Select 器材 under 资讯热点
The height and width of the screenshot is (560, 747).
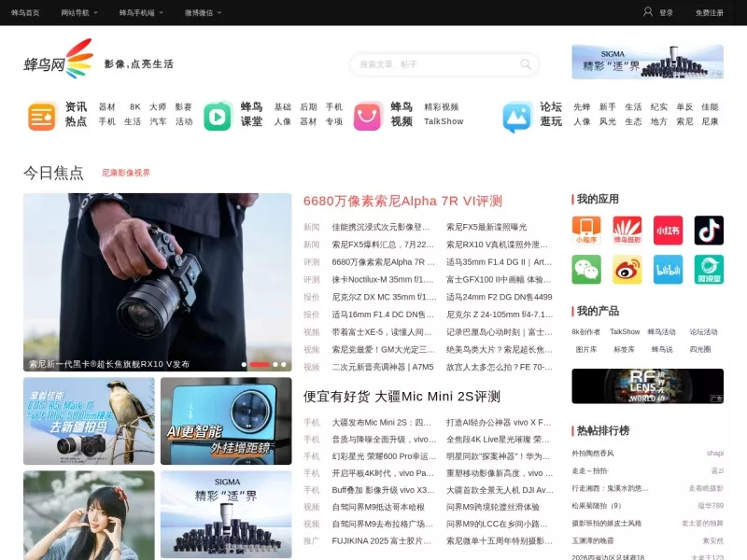pyautogui.click(x=107, y=107)
